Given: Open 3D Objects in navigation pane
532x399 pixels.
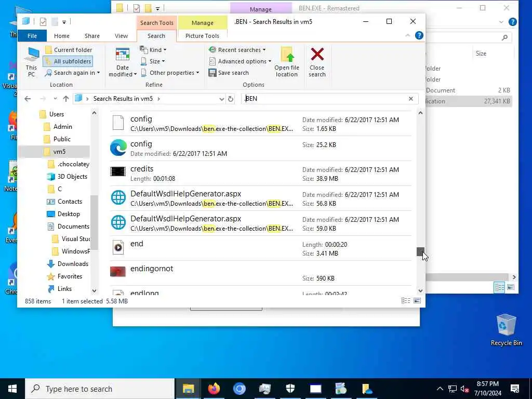Looking at the screenshot, I should [x=68, y=177].
